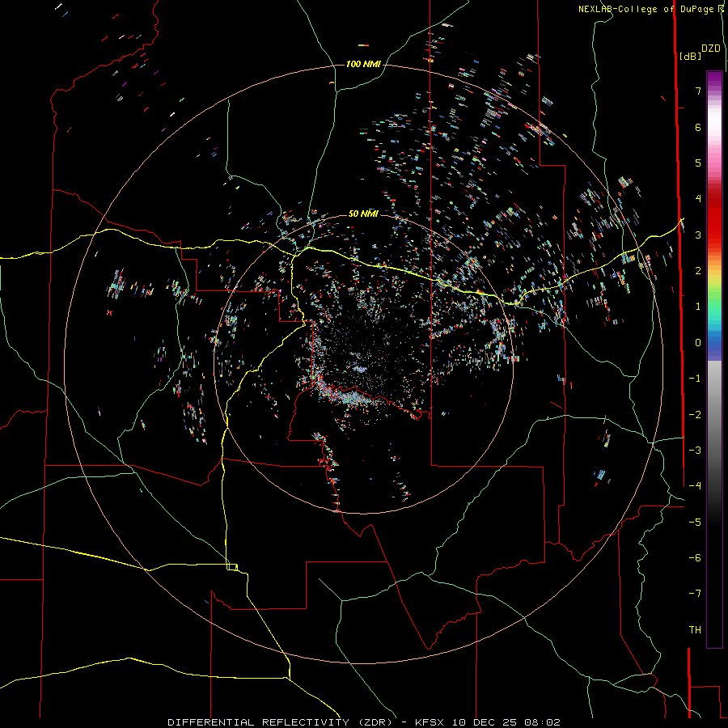Click the color scale value 2
Image resolution: width=728 pixels, height=728 pixels.
[x=698, y=271]
